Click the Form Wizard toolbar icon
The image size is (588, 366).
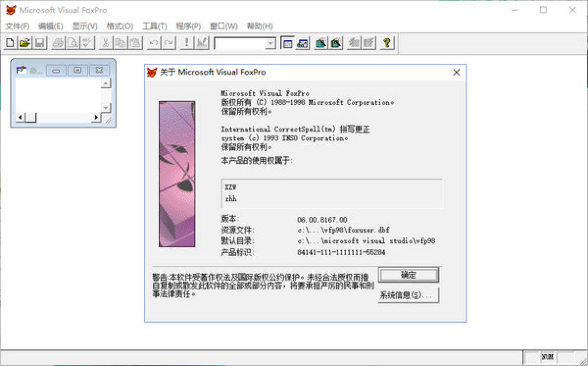(321, 43)
